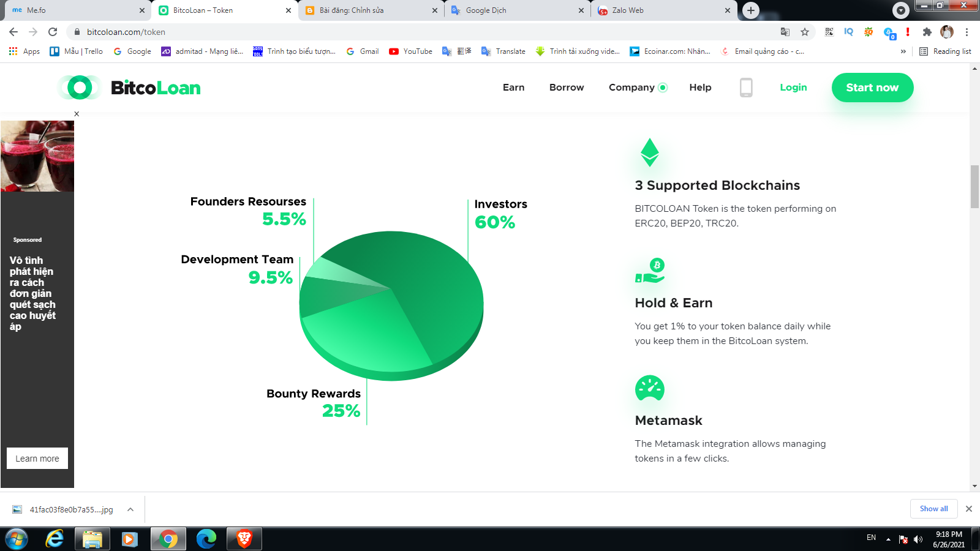Open the Gmail bookmark

click(363, 51)
